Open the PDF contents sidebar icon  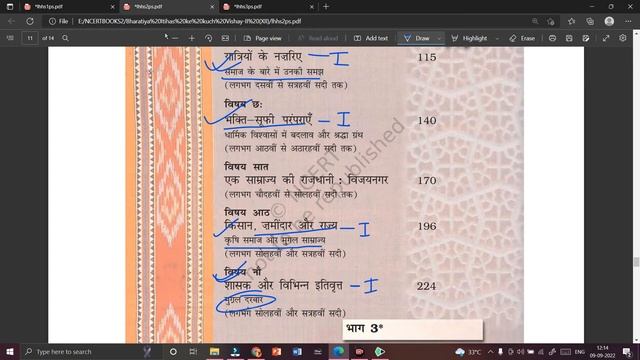click(10, 38)
